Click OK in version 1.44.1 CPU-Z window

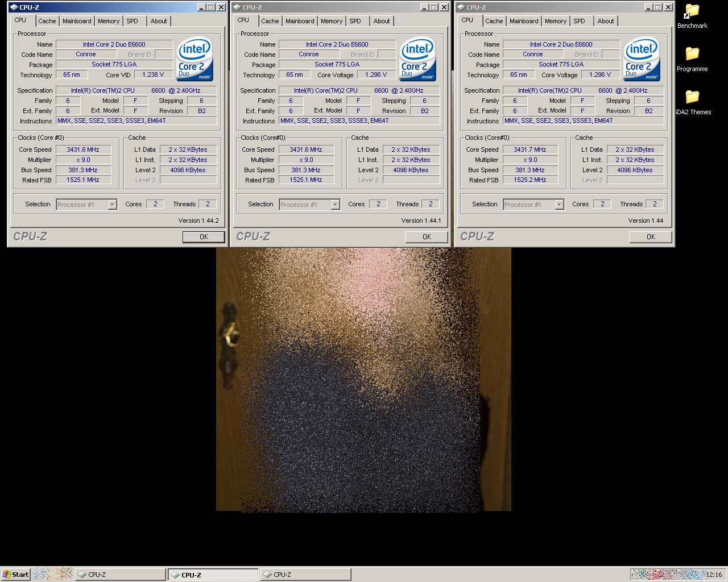(x=427, y=237)
